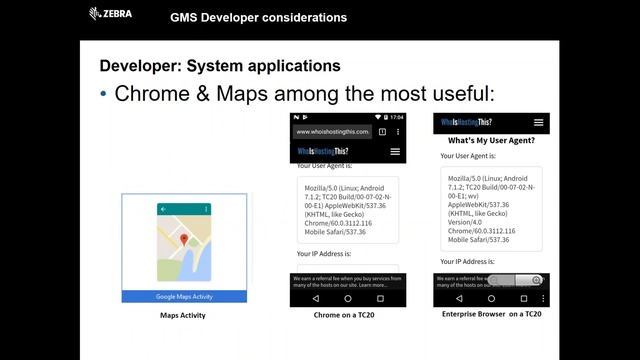Click Chrome user agent text box

pos(348,210)
